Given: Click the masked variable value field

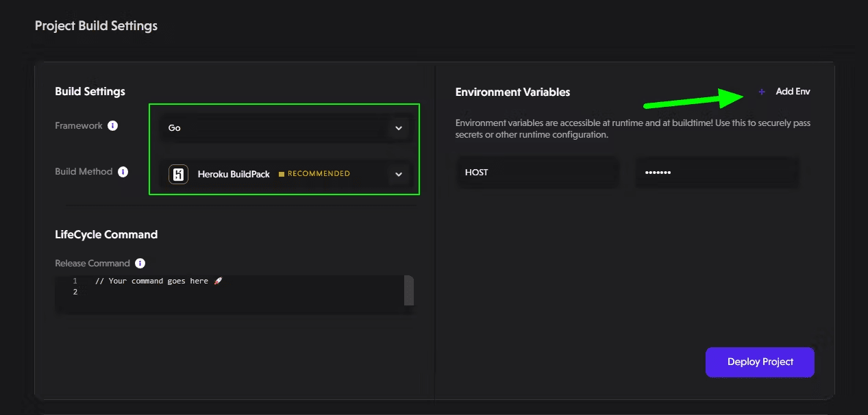Looking at the screenshot, I should (x=717, y=173).
